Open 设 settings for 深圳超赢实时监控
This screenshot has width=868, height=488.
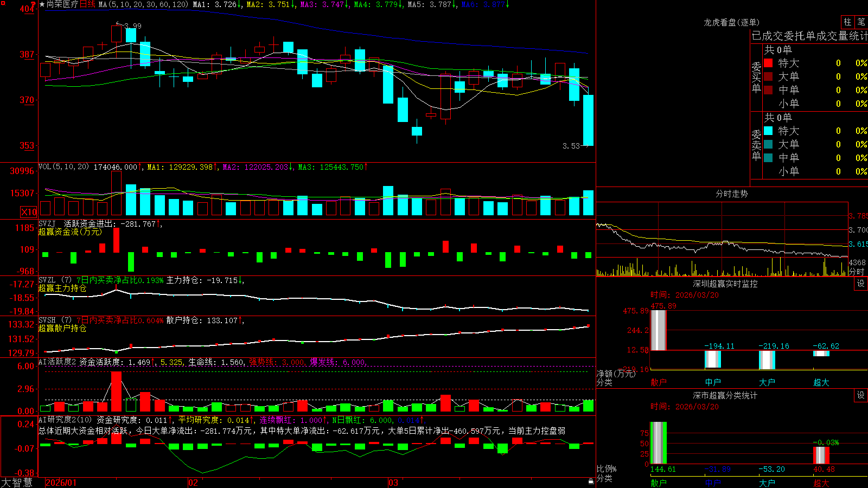[861, 284]
